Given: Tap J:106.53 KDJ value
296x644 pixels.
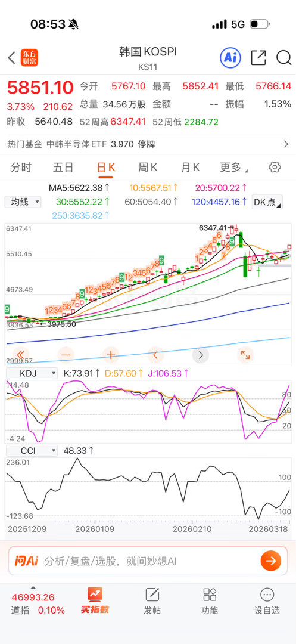Looking at the screenshot, I should [169, 373].
